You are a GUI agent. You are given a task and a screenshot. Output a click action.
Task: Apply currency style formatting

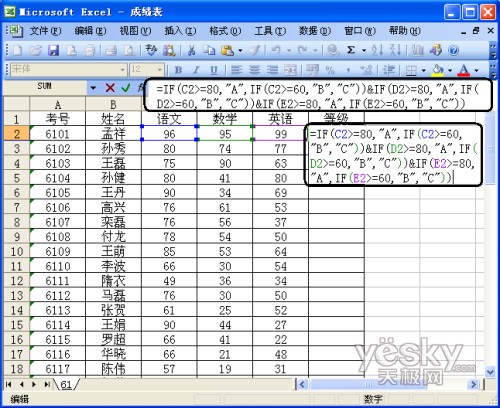[x=312, y=70]
